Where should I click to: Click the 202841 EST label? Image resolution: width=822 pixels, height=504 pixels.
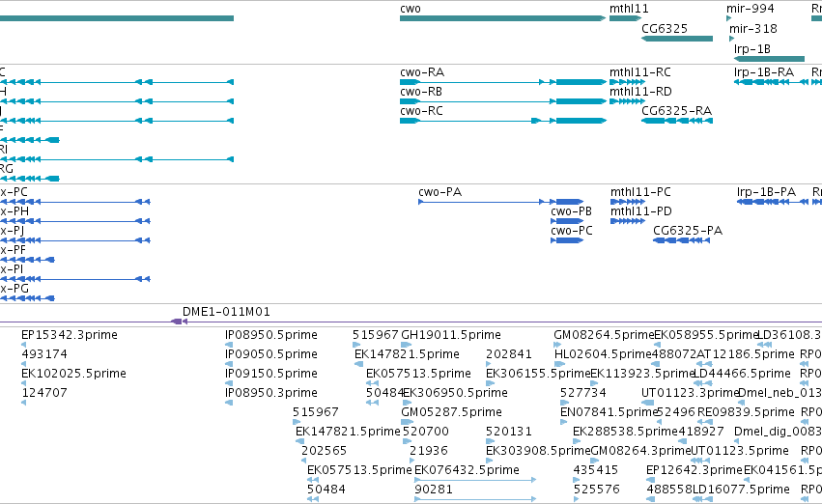[x=509, y=354]
